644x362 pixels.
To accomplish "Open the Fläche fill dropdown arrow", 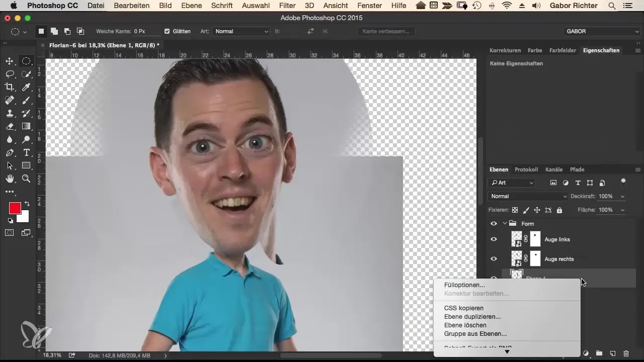I will (623, 210).
